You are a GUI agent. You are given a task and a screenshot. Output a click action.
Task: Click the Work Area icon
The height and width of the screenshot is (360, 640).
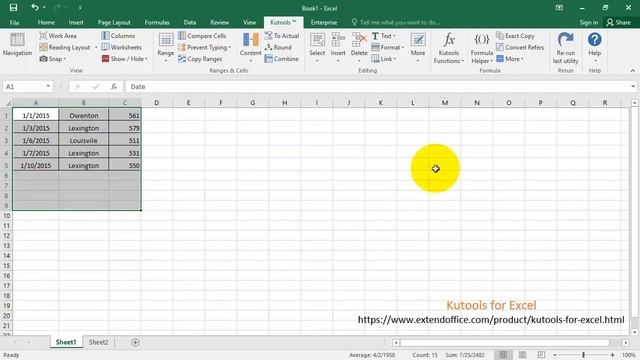point(43,36)
